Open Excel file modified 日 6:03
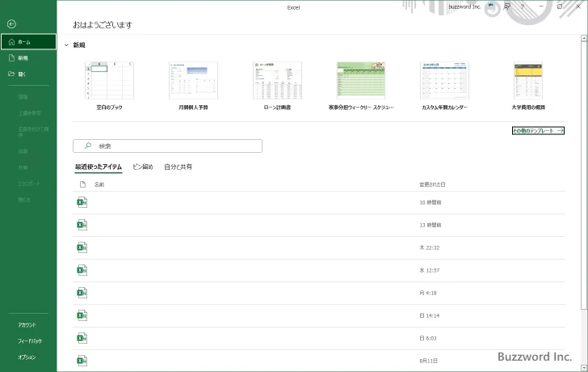The image size is (588, 372). tap(319, 338)
